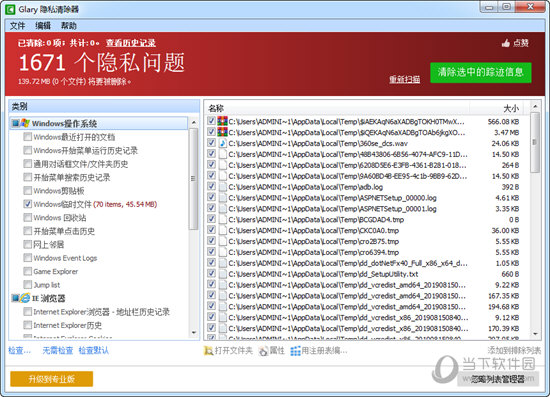Click category list scroll-down arrow
The height and width of the screenshot is (397, 550).
[x=194, y=332]
